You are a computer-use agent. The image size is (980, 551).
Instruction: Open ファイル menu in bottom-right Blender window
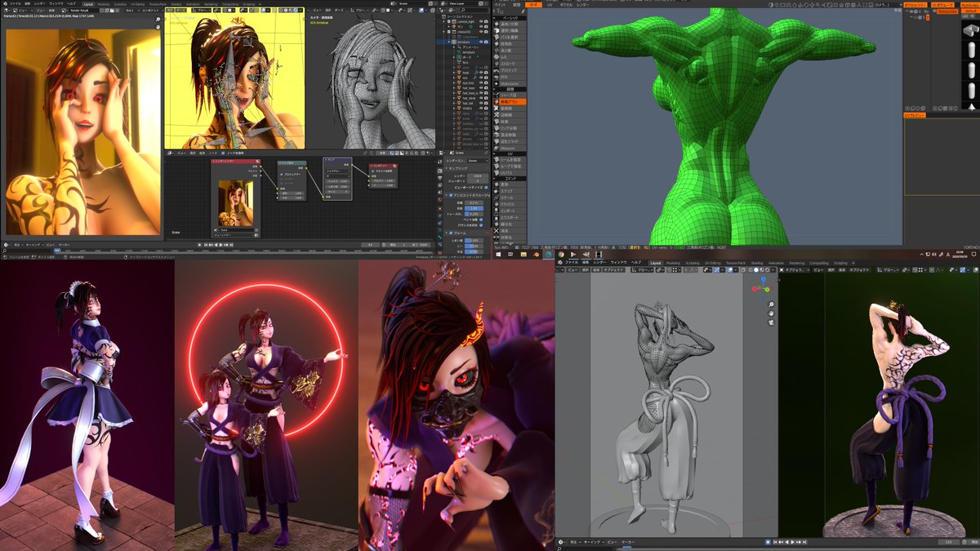click(571, 262)
